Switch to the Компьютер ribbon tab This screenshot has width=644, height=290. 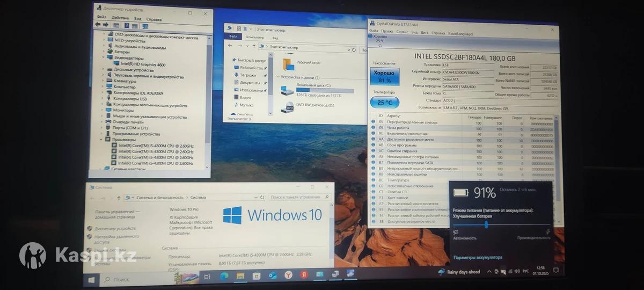[254, 38]
